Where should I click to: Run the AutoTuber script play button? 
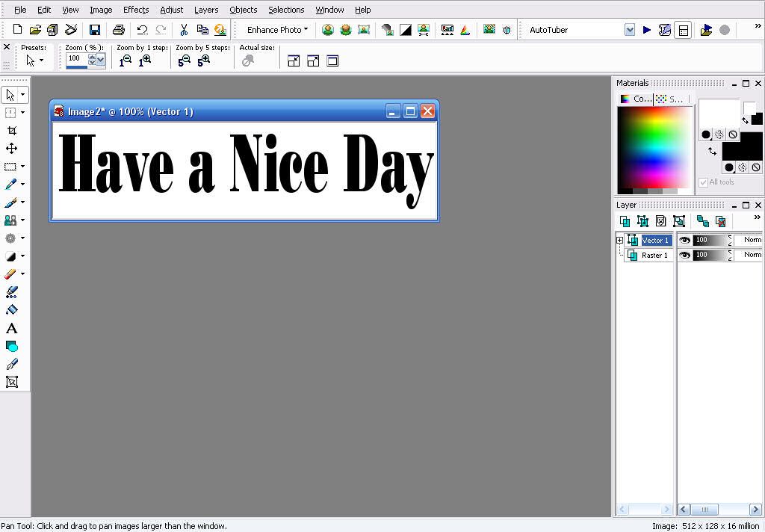[x=647, y=30]
